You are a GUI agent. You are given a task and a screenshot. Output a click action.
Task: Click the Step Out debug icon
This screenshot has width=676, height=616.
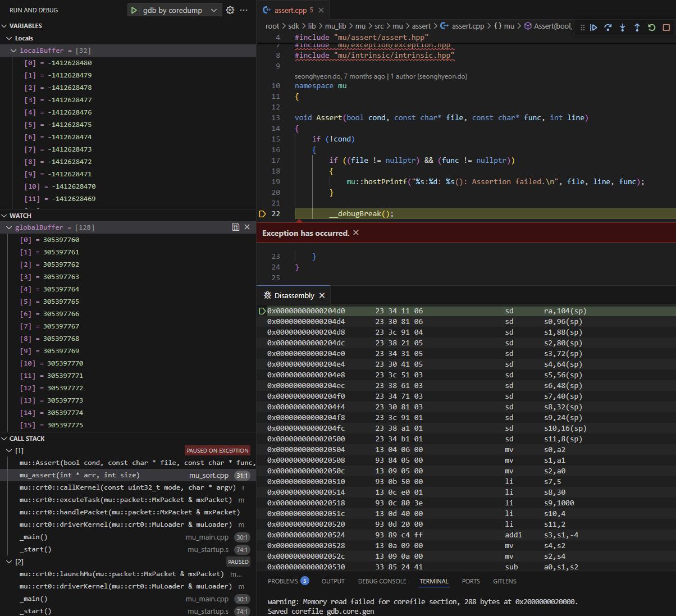tap(637, 28)
